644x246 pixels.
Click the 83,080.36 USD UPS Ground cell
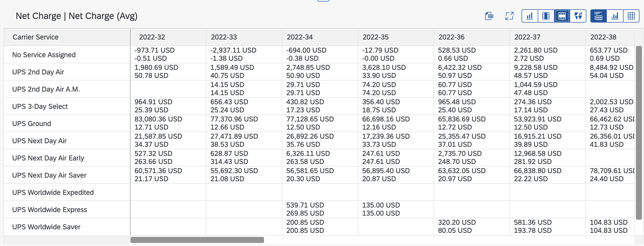point(158,119)
